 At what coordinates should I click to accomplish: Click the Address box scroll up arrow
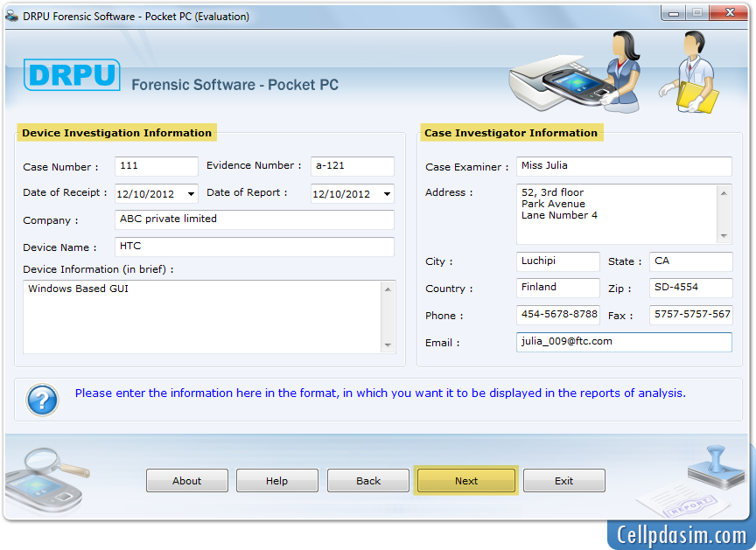click(x=724, y=193)
